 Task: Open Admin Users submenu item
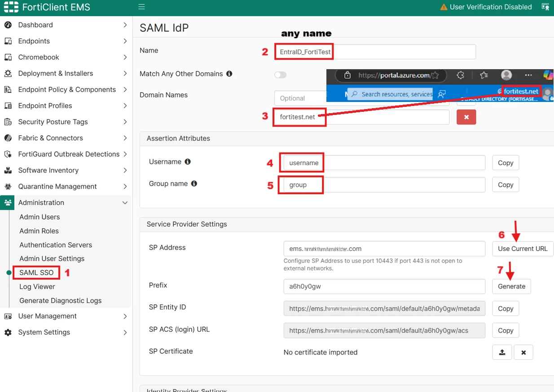coord(40,217)
